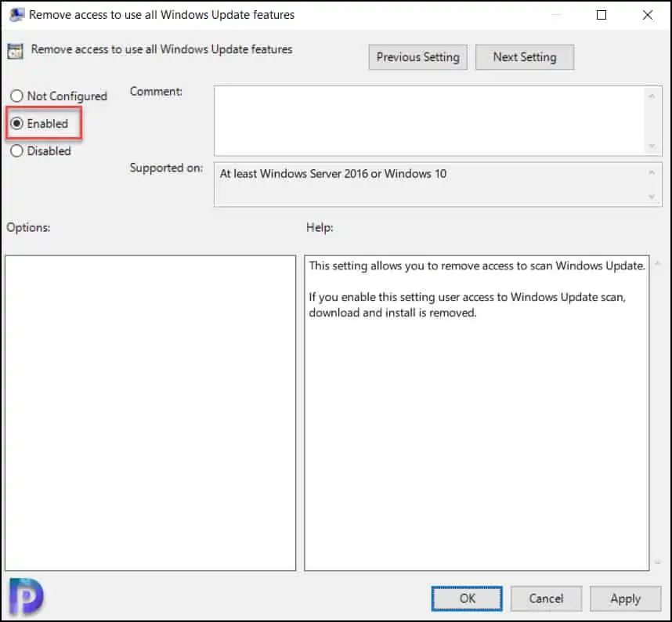Click the Cancel button
672x622 pixels.
546,598
